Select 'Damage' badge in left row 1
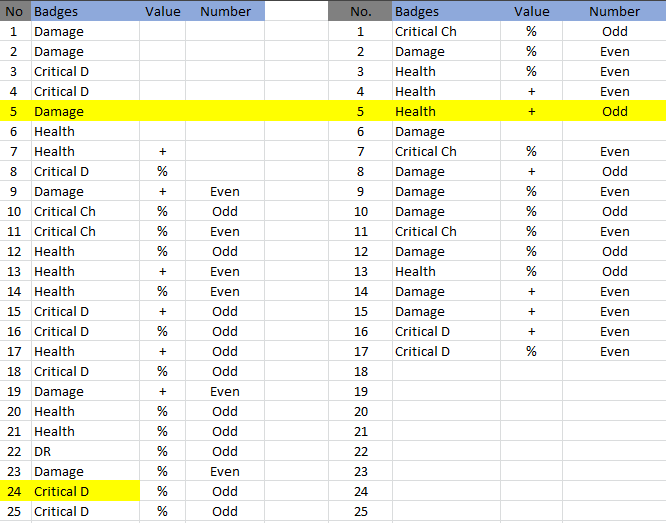Viewport: 666px width, 523px height. click(x=85, y=31)
